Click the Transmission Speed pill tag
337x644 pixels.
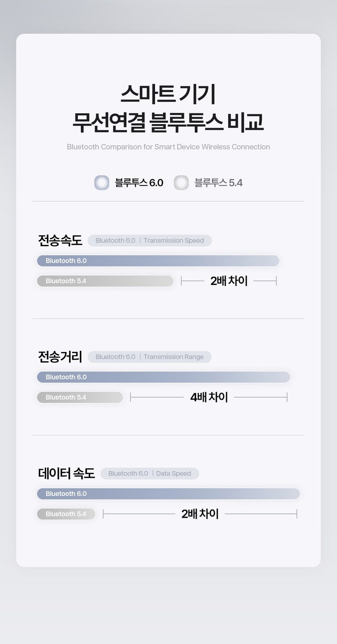149,240
